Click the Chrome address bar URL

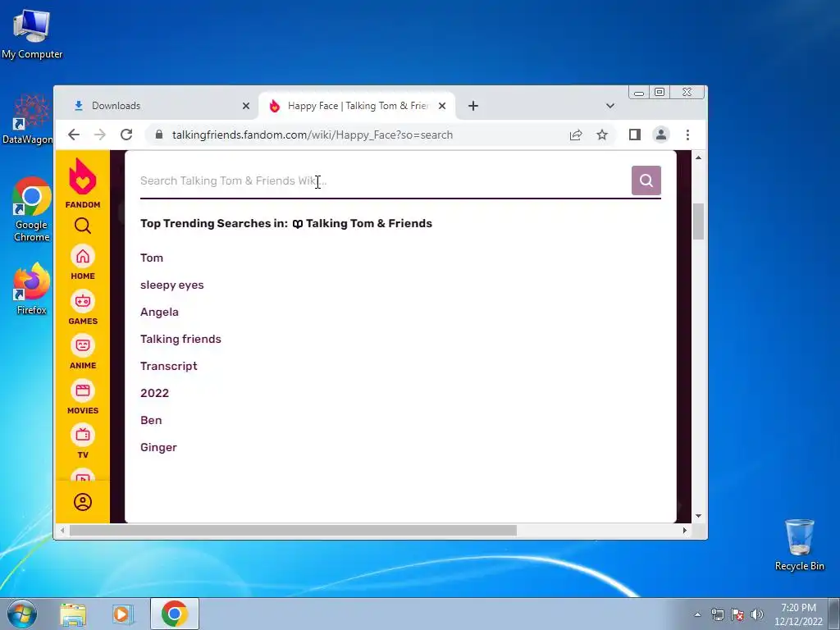click(313, 135)
